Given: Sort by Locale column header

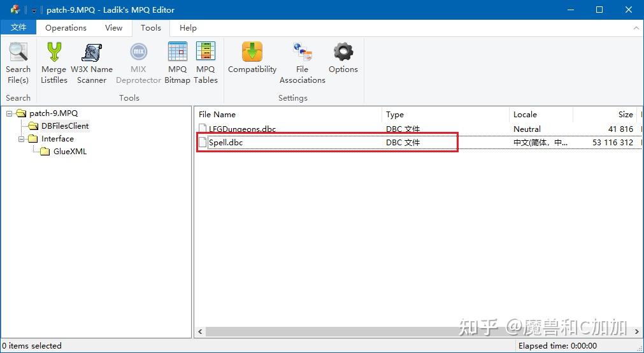Looking at the screenshot, I should pos(541,114).
